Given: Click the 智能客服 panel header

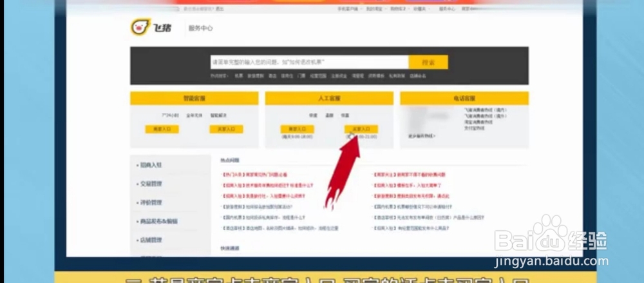Looking at the screenshot, I should coord(194,99).
